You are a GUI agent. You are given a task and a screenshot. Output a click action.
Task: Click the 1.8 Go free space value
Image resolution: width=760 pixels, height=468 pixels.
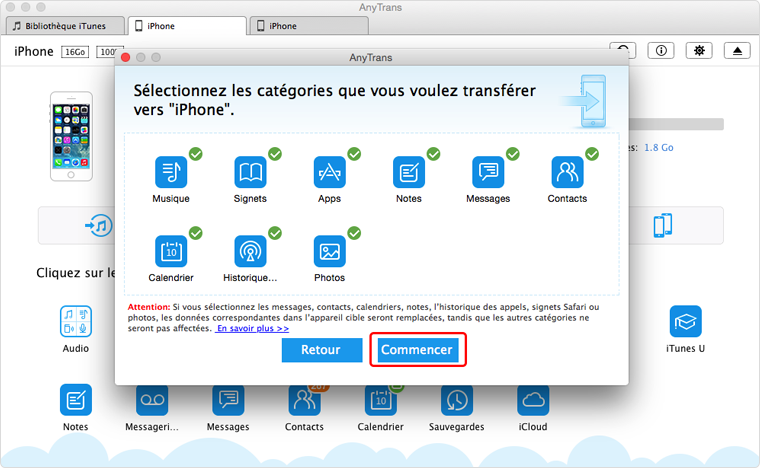click(658, 147)
